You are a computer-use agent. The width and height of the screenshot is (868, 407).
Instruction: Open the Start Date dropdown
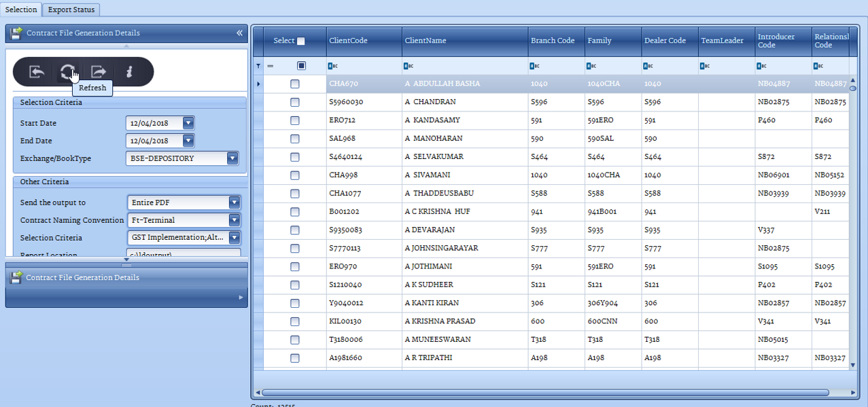(x=188, y=123)
